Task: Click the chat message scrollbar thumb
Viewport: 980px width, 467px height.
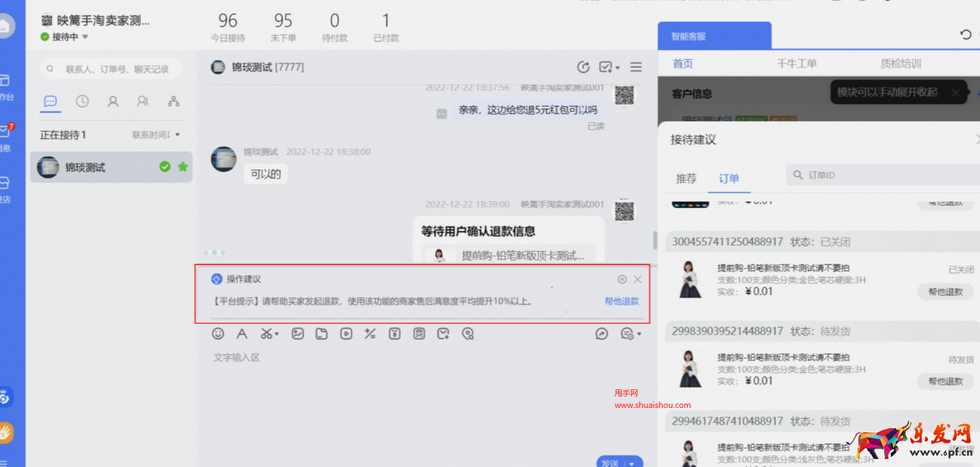Action: point(655,239)
